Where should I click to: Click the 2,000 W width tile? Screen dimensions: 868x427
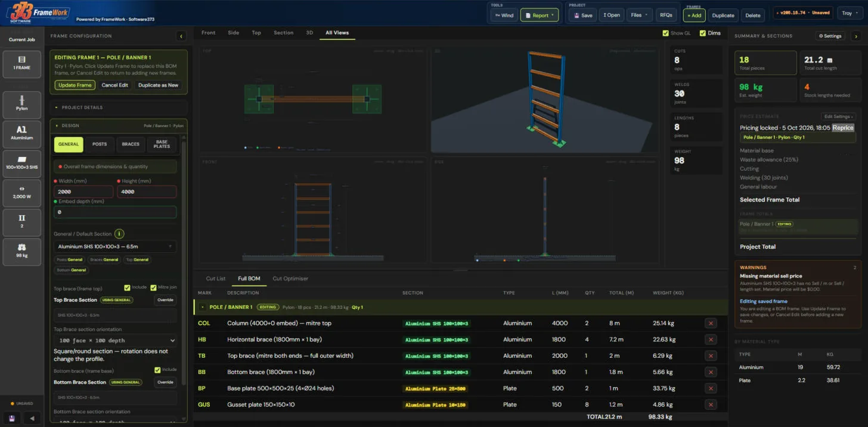(21, 193)
